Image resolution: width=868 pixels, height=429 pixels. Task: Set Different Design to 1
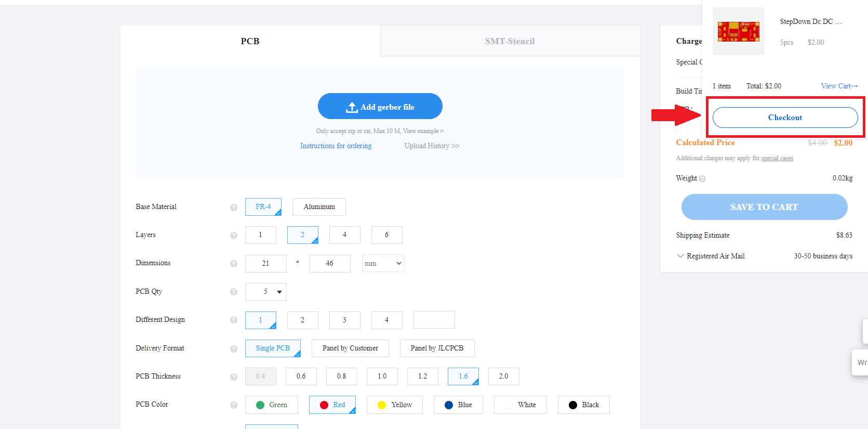(261, 320)
